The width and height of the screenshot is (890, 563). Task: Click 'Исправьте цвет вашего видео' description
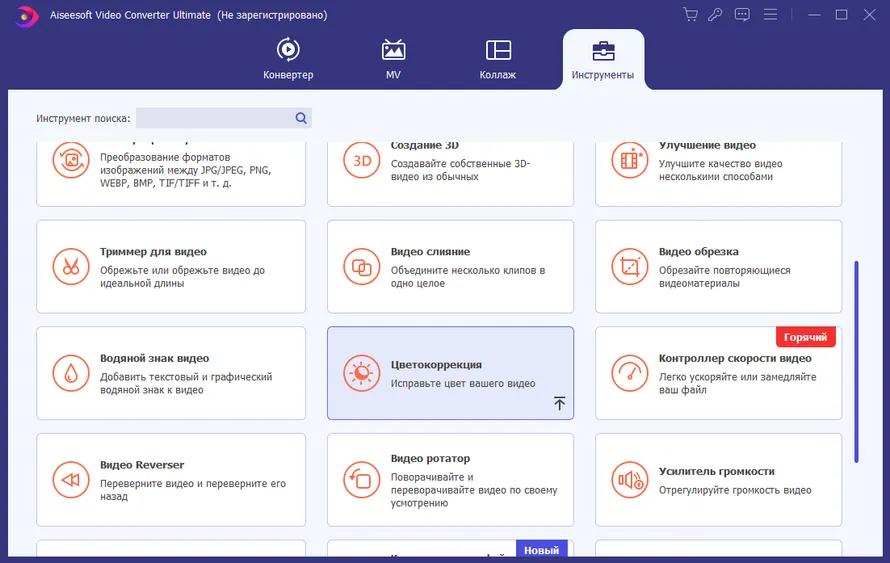click(x=463, y=384)
